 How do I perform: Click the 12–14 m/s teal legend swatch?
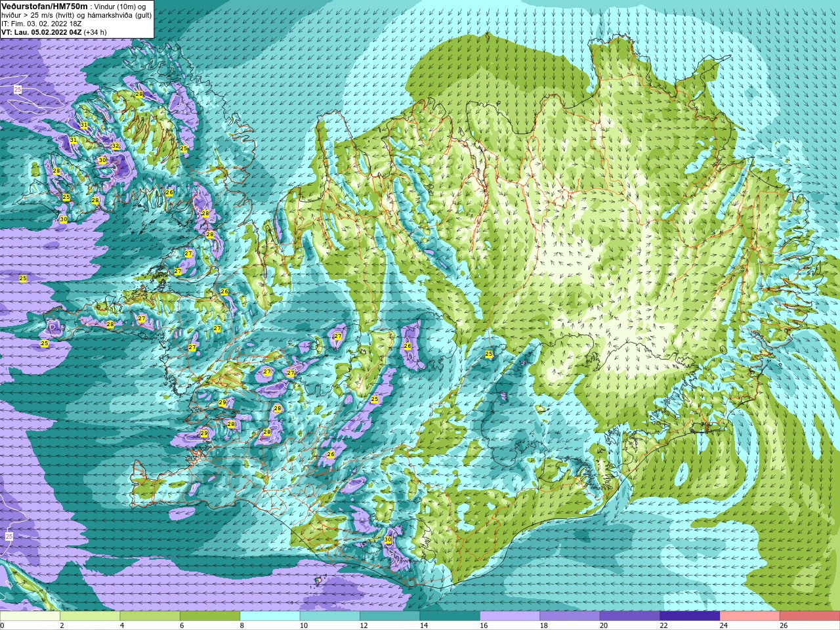pyautogui.click(x=390, y=616)
